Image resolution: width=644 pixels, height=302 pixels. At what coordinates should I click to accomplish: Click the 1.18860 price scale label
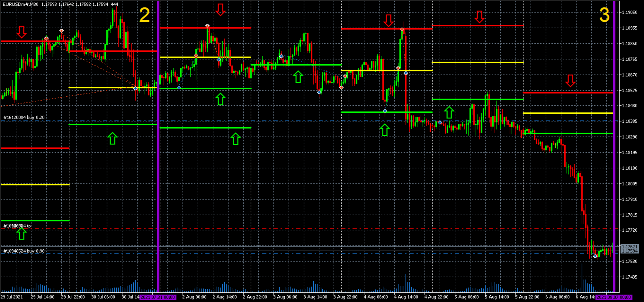[630, 44]
